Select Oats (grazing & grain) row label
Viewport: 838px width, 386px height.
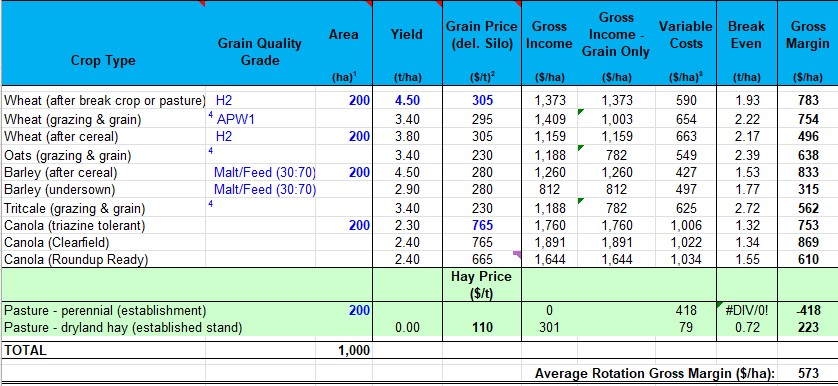pyautogui.click(x=67, y=156)
